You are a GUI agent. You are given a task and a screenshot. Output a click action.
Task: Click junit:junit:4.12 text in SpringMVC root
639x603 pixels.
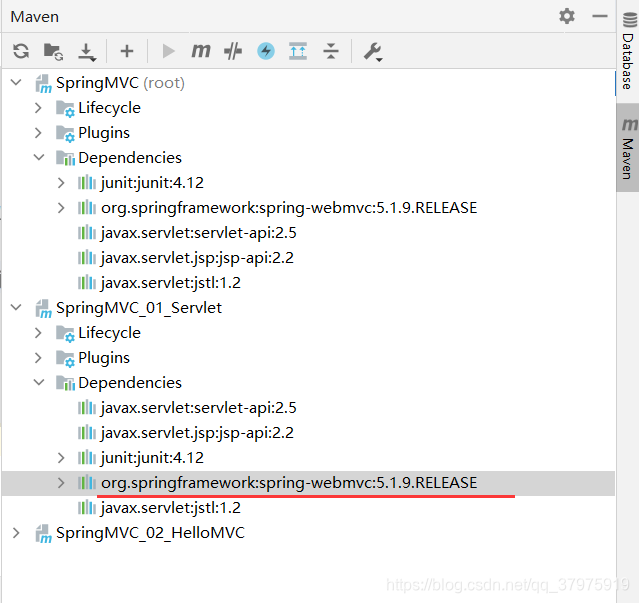(x=152, y=183)
